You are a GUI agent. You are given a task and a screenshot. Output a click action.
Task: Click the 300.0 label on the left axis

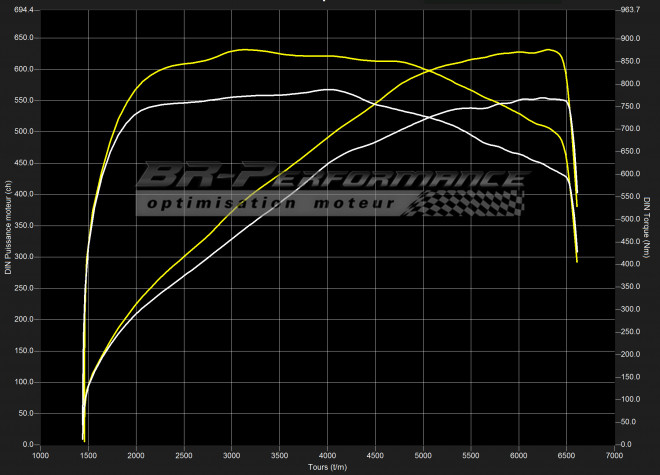(21, 257)
